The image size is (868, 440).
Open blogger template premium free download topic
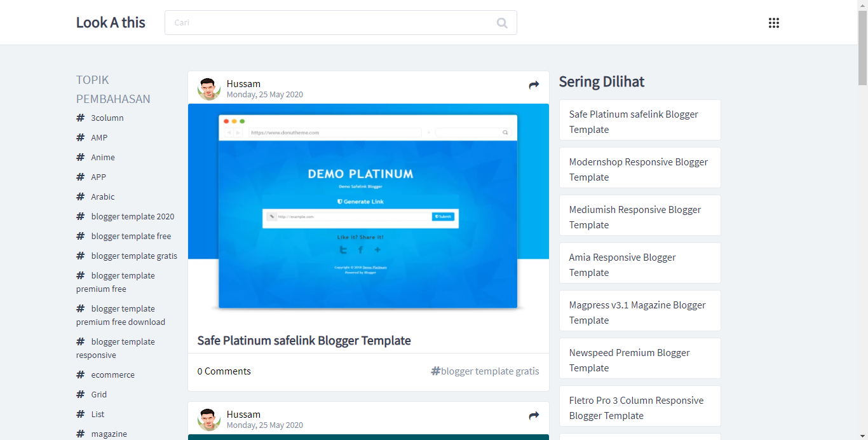point(121,315)
